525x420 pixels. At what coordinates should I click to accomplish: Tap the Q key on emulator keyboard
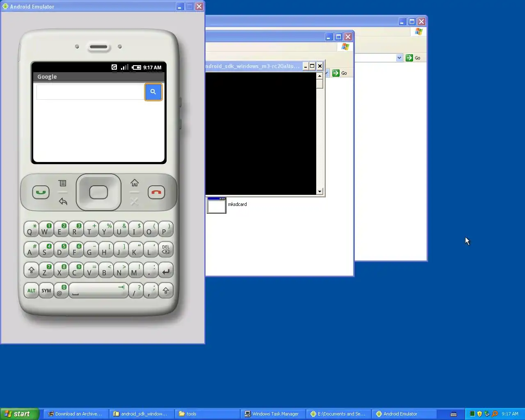(x=31, y=229)
